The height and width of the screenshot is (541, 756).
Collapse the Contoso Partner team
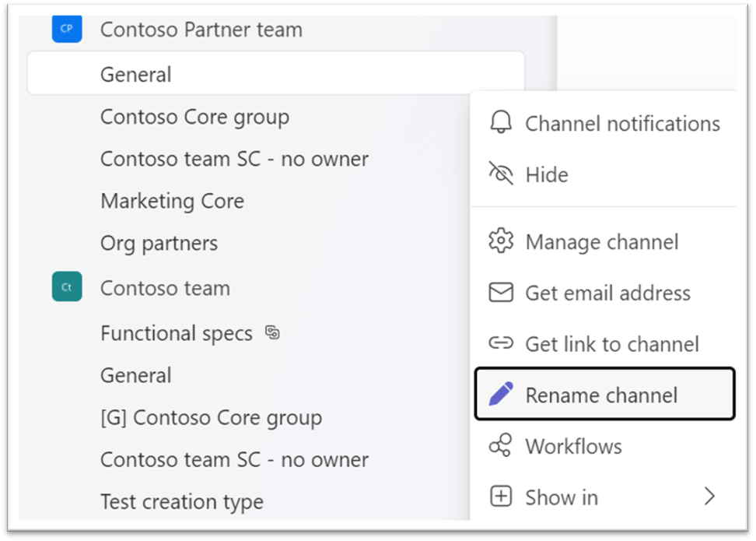(201, 30)
